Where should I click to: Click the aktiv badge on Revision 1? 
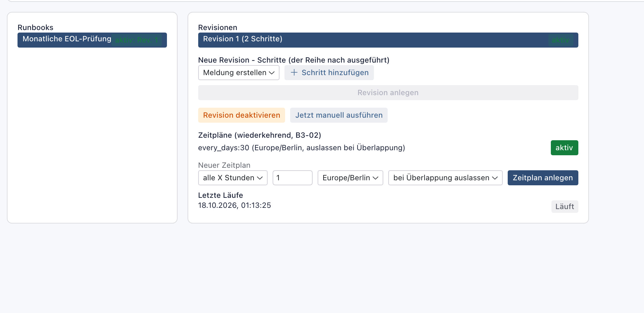click(561, 40)
